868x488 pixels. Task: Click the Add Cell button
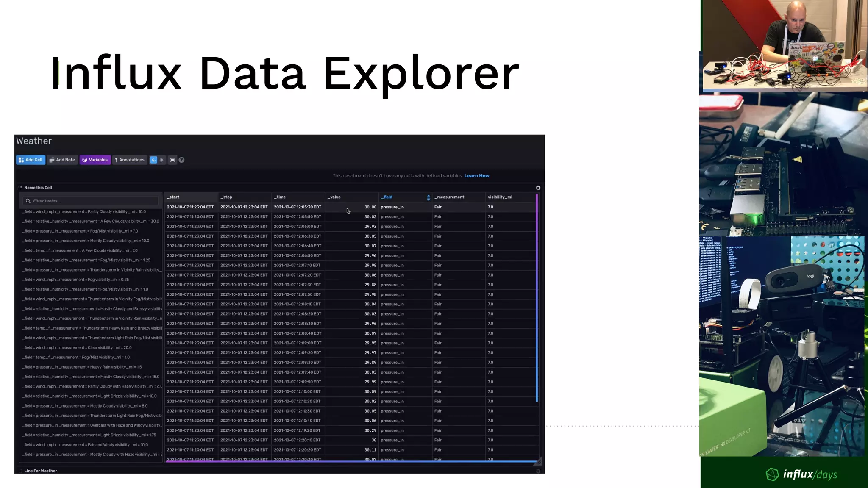tap(31, 160)
